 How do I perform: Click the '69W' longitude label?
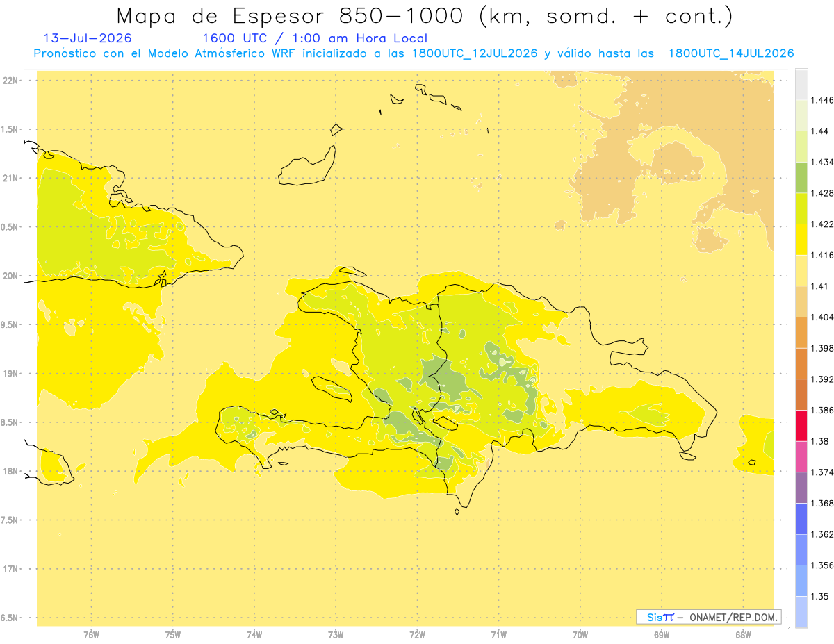point(662,635)
